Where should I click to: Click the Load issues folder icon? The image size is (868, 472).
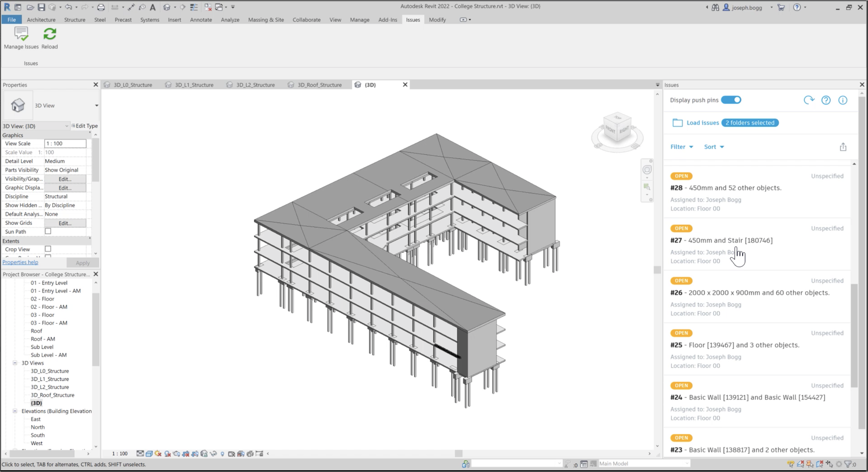pos(677,123)
